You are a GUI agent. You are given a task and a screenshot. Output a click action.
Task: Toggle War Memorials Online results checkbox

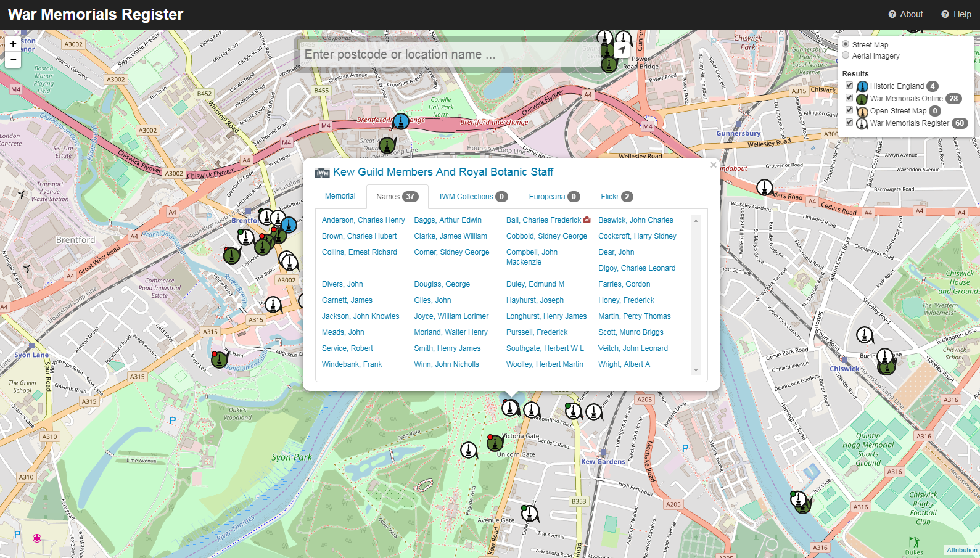coord(849,98)
